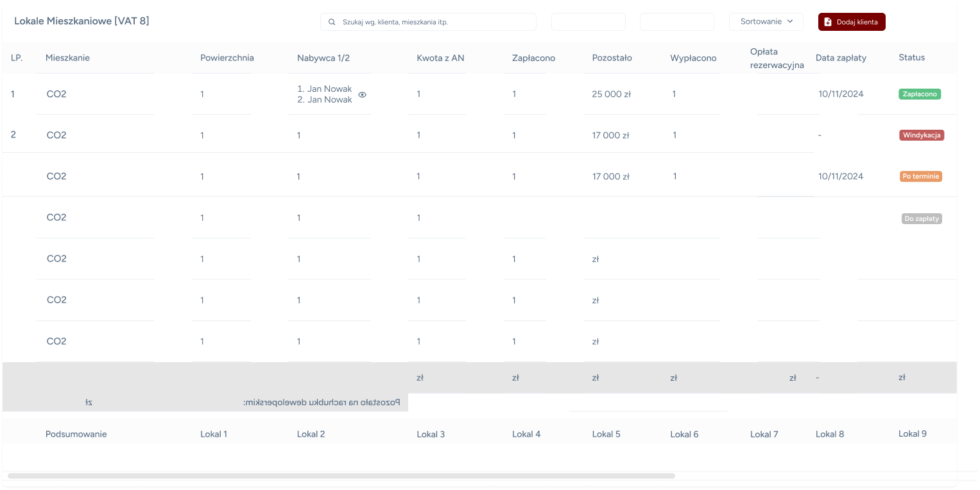Screen dimensions: 980x490
Task: Select the Data zapłaty column header
Action: click(841, 58)
